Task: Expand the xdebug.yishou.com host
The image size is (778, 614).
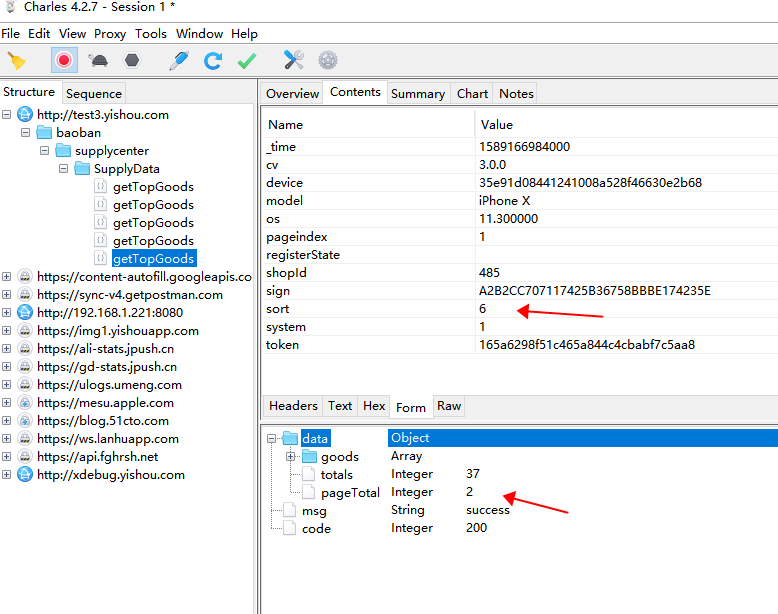Action: point(6,475)
